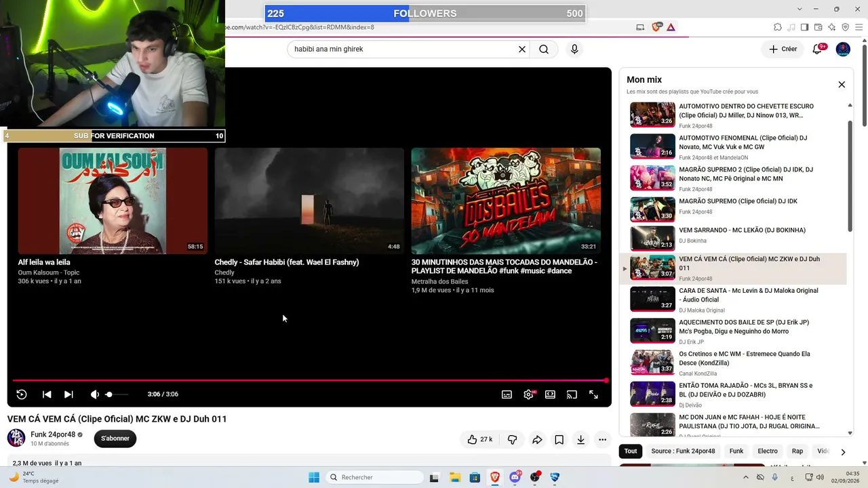Start voice search with the microphone
This screenshot has height=488, width=868.
pyautogui.click(x=574, y=49)
